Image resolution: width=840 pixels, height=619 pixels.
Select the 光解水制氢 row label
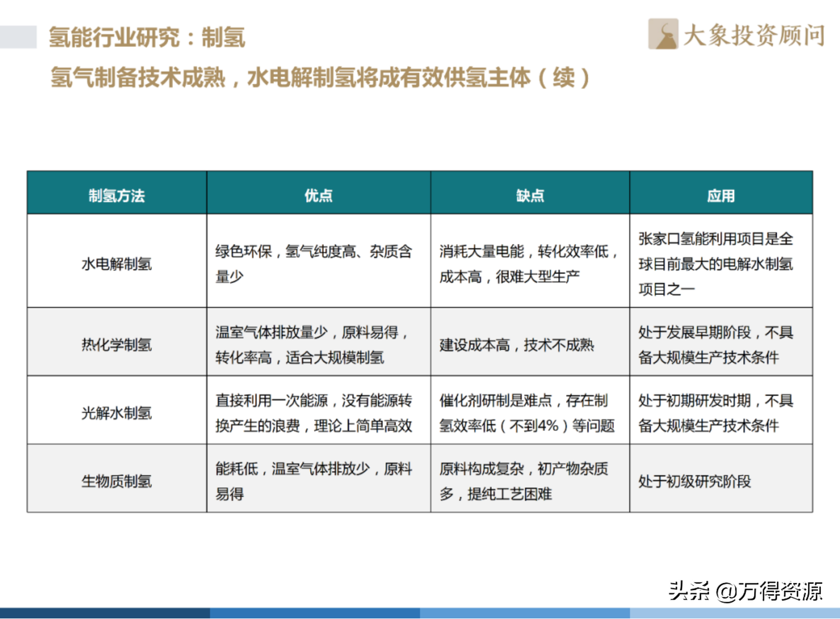click(x=116, y=413)
